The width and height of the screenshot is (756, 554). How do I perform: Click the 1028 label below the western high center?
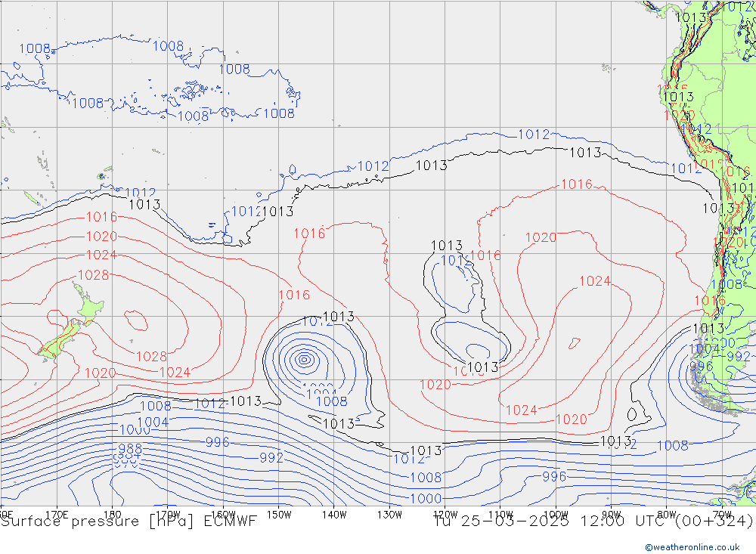[151, 356]
